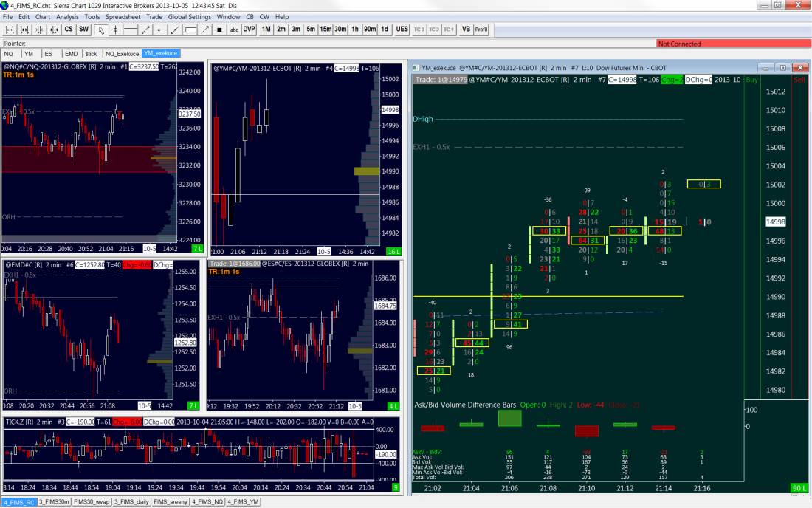Open the FIMS_sreeny chartbook tab

pyautogui.click(x=171, y=502)
